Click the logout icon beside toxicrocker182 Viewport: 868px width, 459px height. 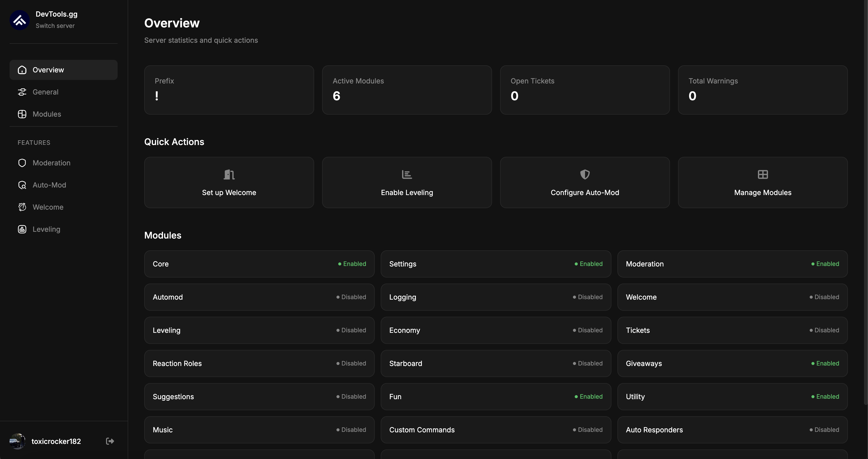tap(110, 441)
